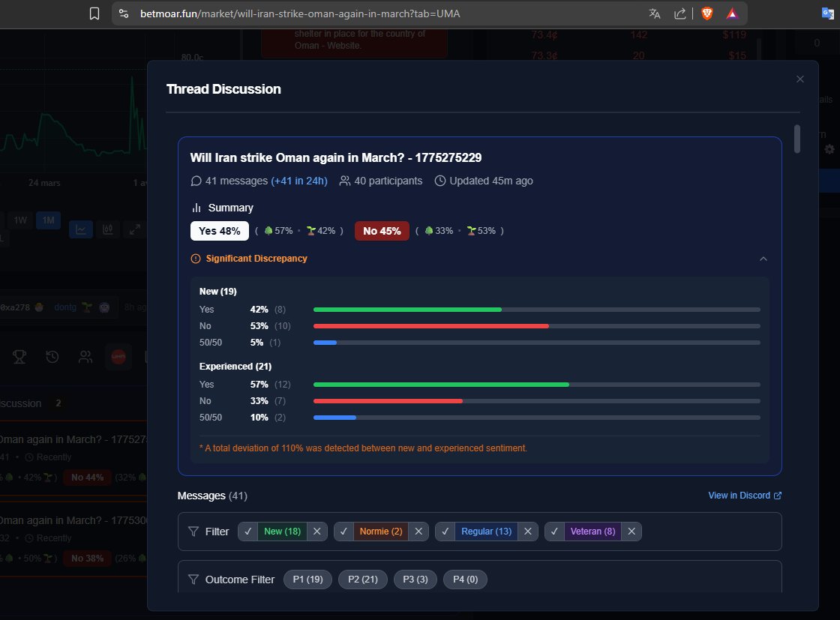Close the Thread Discussion modal
The width and height of the screenshot is (840, 620).
click(x=799, y=79)
